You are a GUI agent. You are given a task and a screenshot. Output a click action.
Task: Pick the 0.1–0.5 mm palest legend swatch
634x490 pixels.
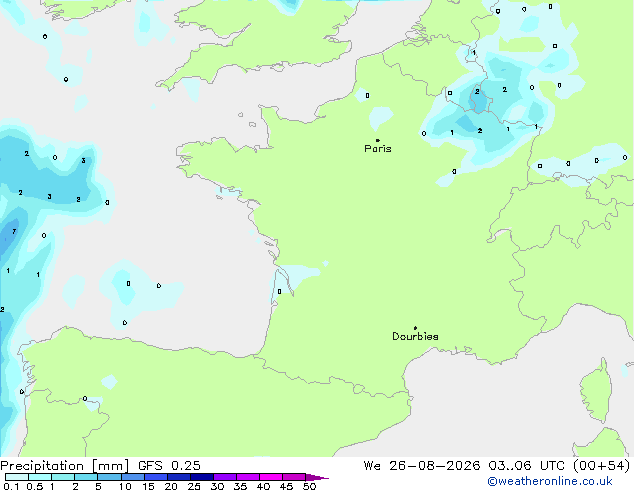tap(17, 477)
